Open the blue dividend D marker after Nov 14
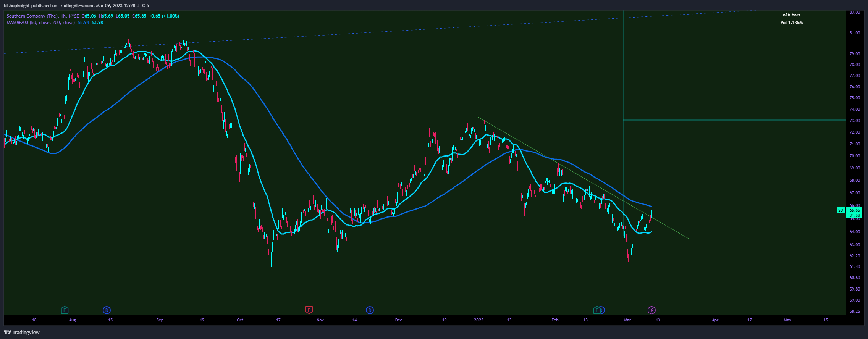 [x=370, y=310]
